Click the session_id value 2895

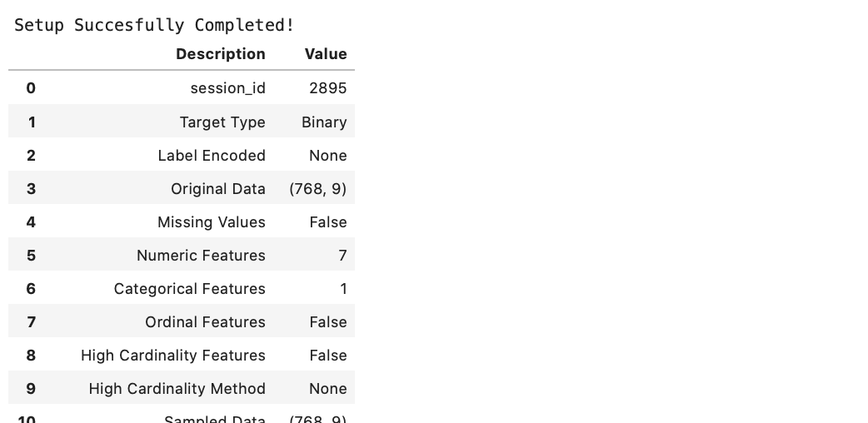tap(327, 88)
